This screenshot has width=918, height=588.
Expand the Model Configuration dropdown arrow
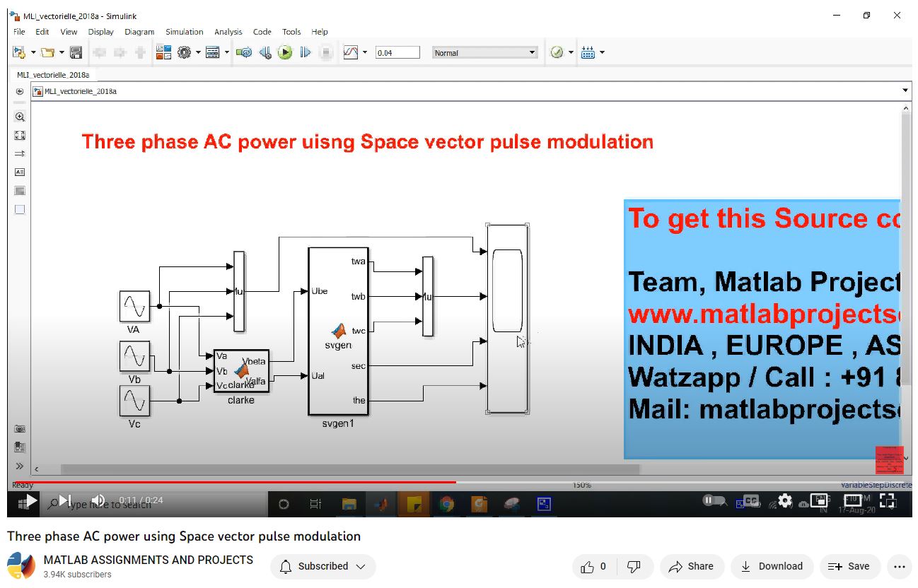pyautogui.click(x=198, y=52)
